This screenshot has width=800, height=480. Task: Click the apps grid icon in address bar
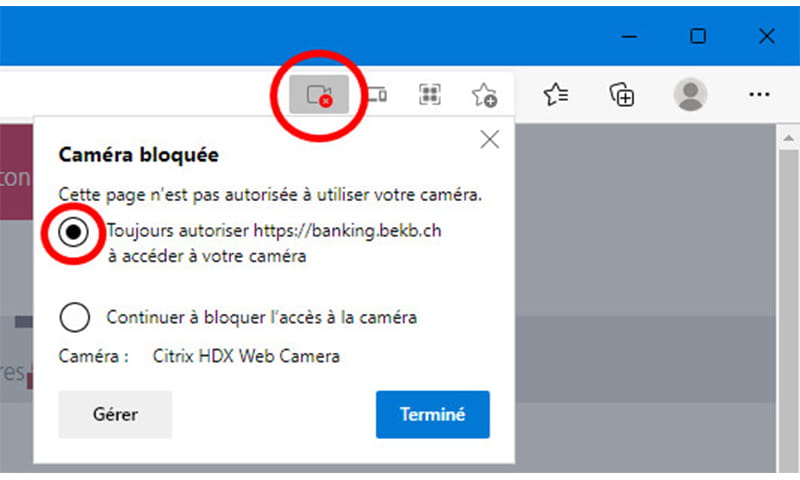[430, 94]
